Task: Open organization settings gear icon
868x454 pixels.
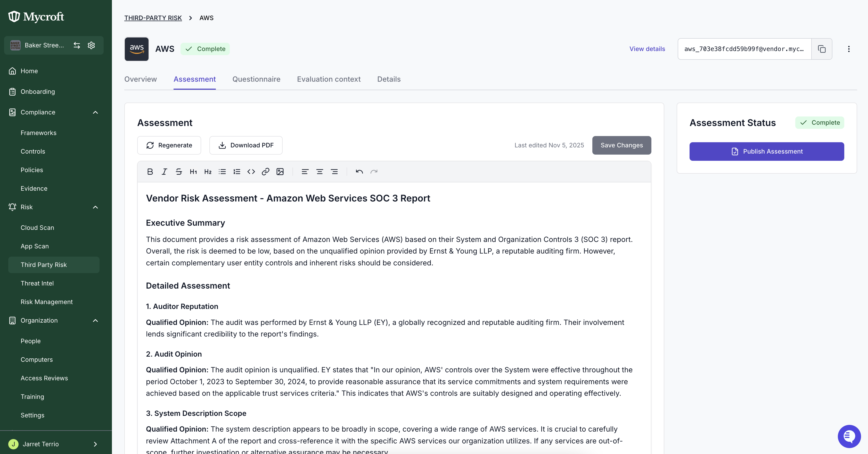Action: 91,45
